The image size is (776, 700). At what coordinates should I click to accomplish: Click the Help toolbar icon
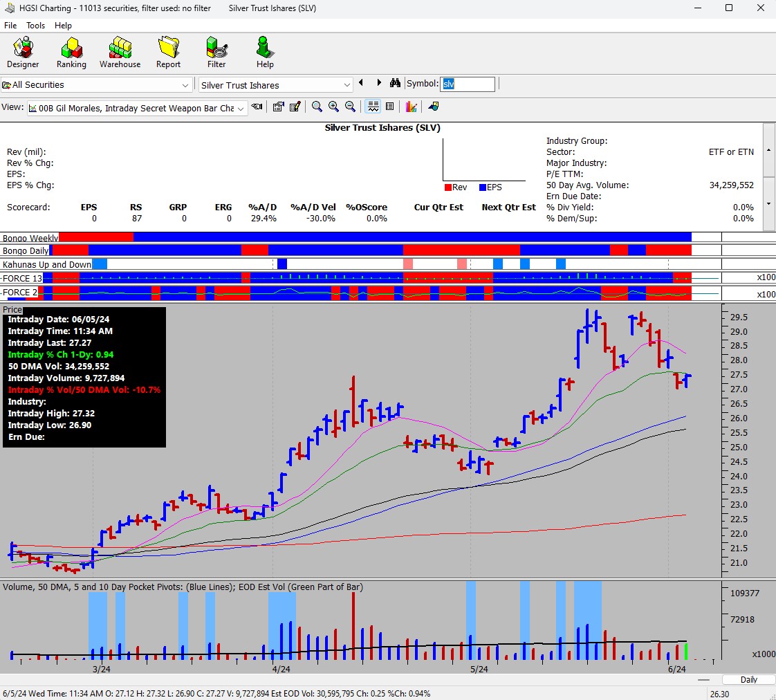[265, 53]
